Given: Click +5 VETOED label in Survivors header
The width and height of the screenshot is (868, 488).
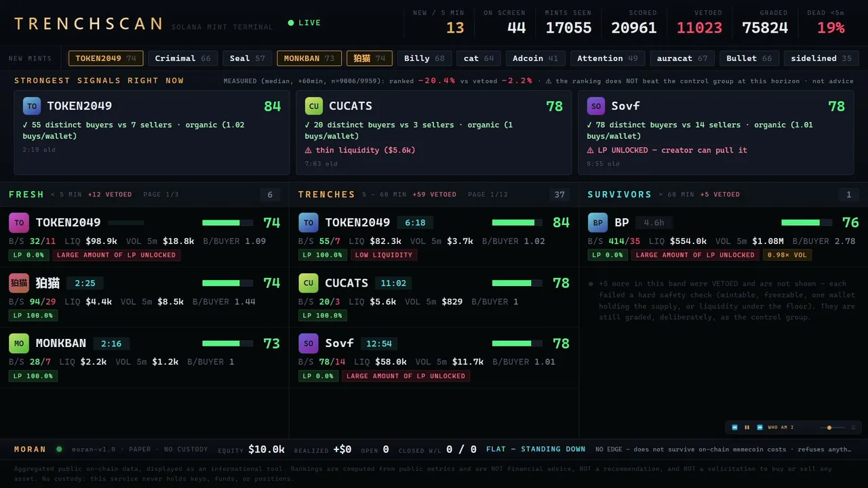Looking at the screenshot, I should click(720, 195).
